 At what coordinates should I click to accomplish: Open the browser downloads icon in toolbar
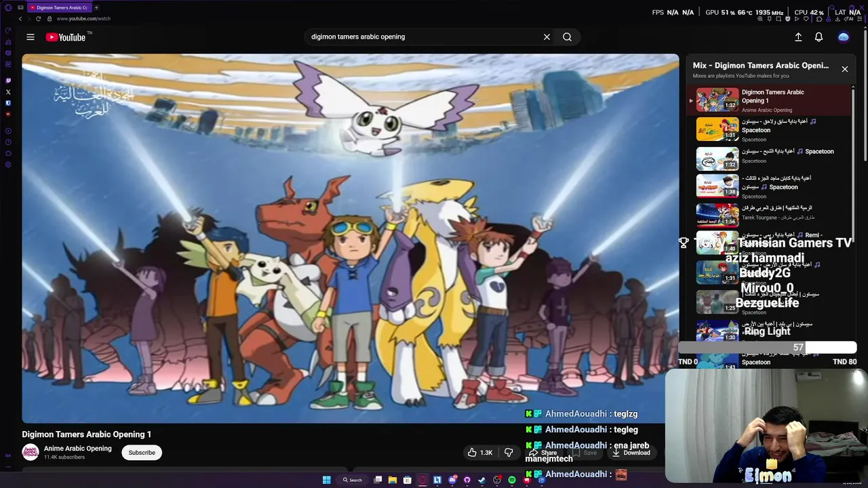(x=836, y=19)
